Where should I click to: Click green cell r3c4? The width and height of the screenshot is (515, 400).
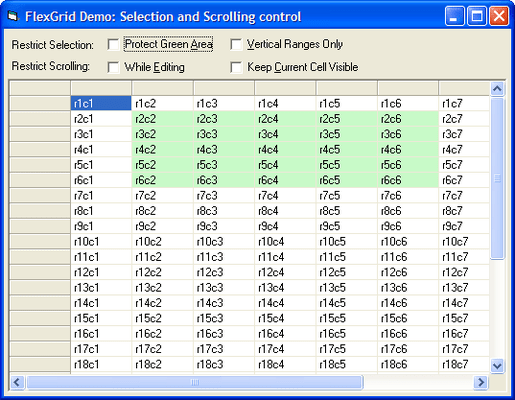point(285,134)
